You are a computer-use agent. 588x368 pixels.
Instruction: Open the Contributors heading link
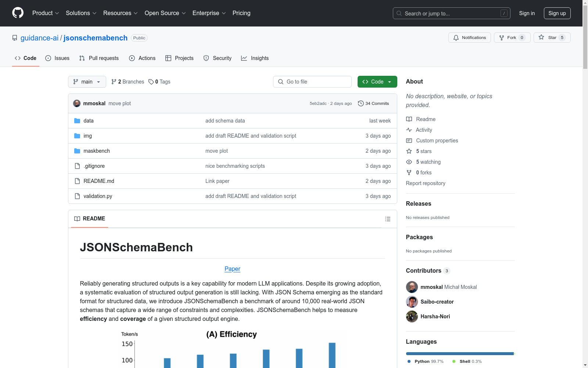(x=428, y=271)
